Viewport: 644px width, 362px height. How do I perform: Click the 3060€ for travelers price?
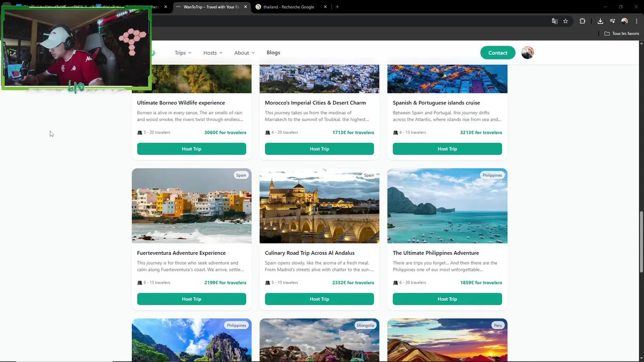click(x=225, y=133)
